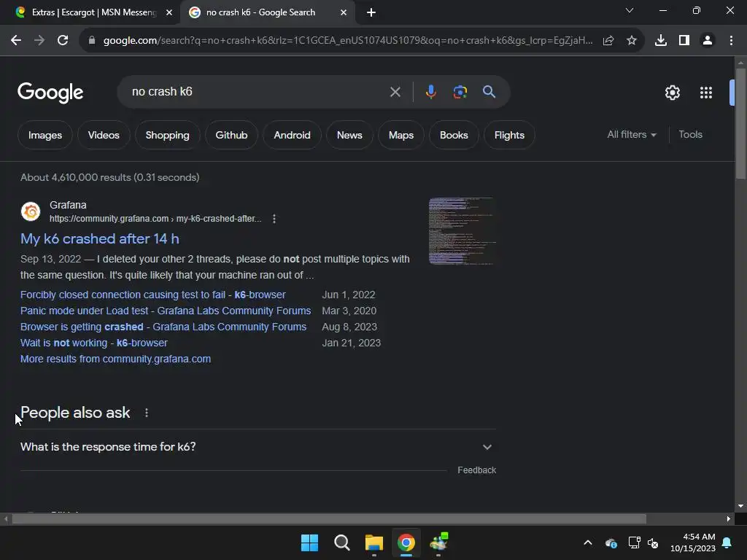Open 'More results from community.grafana.com'
The width and height of the screenshot is (747, 560).
click(115, 359)
